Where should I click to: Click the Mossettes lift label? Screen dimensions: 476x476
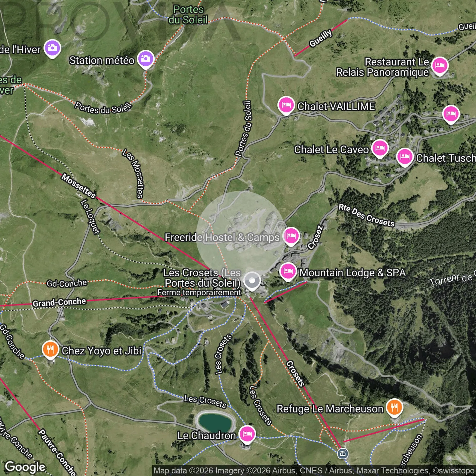point(79,186)
